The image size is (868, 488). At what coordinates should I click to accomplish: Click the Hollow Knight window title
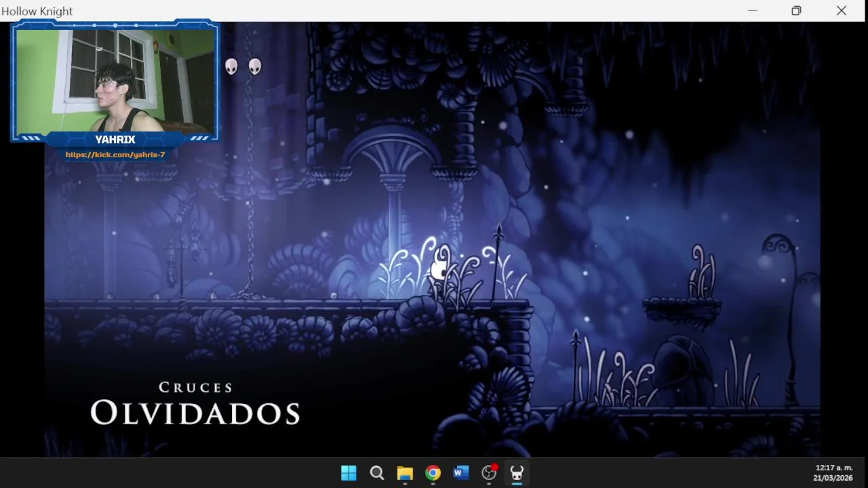(x=37, y=11)
